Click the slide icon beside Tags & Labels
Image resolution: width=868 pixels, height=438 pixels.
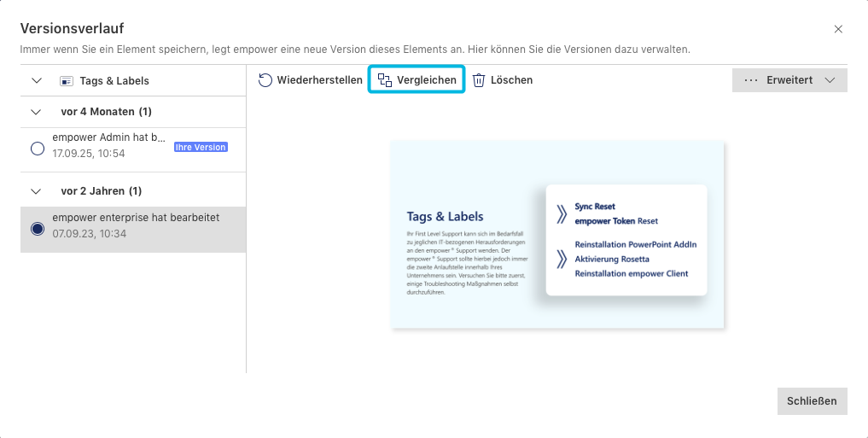67,81
